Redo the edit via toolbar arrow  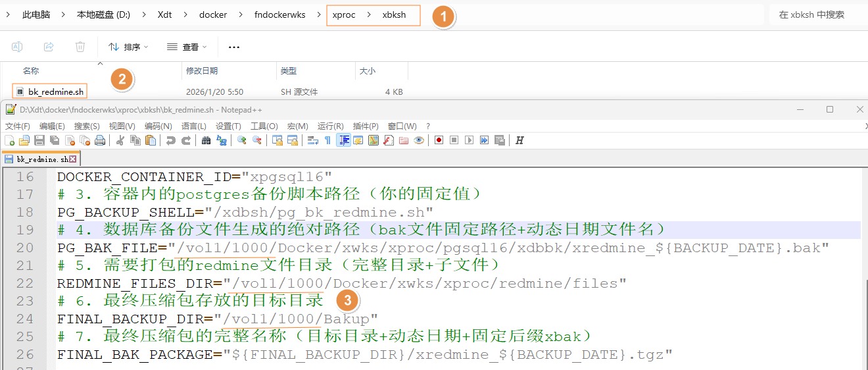[186, 140]
